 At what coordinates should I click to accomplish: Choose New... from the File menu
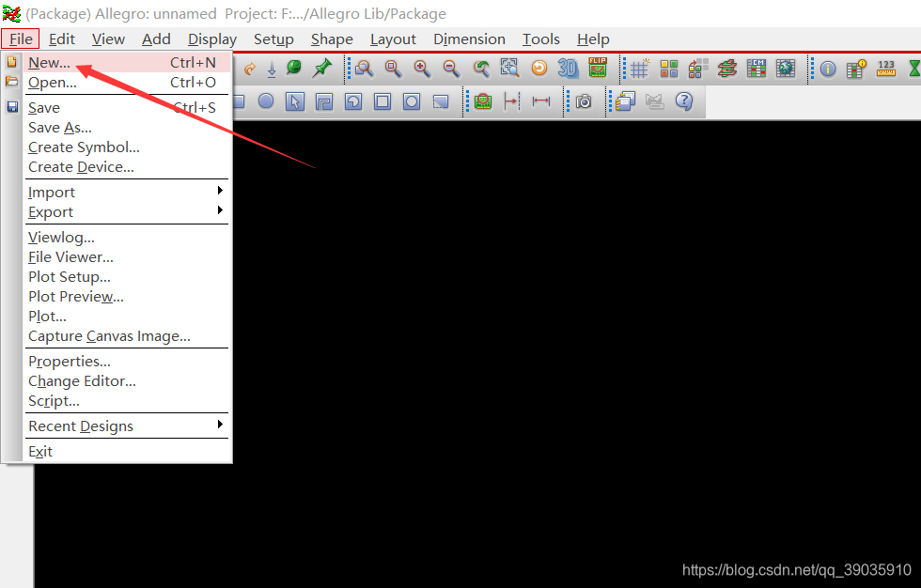pos(128,63)
